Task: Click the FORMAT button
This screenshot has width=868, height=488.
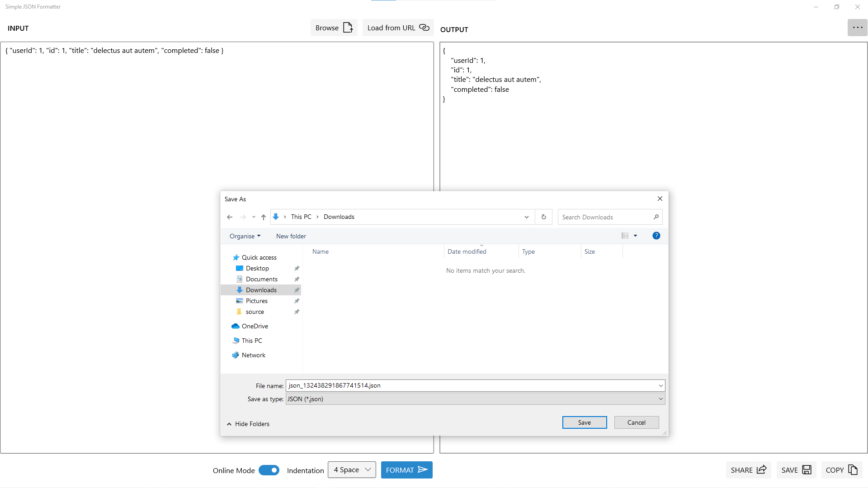Action: pos(406,470)
